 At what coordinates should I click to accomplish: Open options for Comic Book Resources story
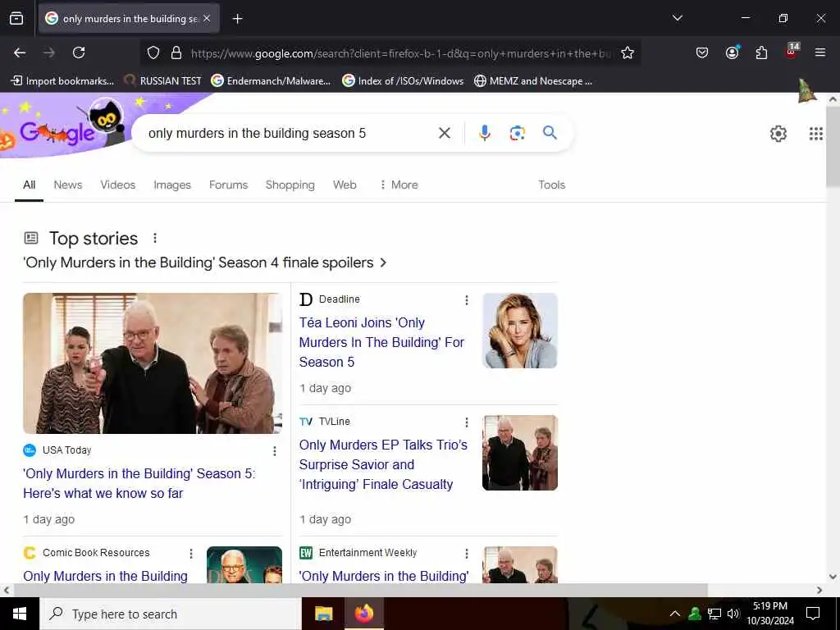(190, 554)
